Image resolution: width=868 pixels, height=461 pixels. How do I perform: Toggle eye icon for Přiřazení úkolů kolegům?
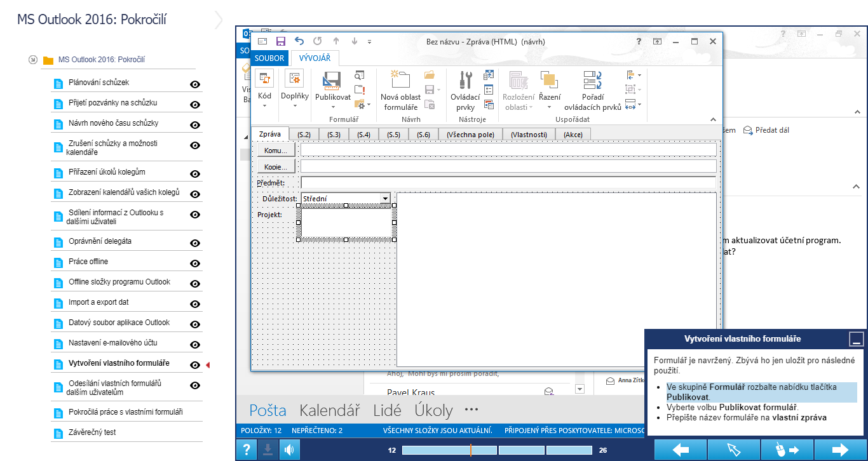[x=195, y=174]
